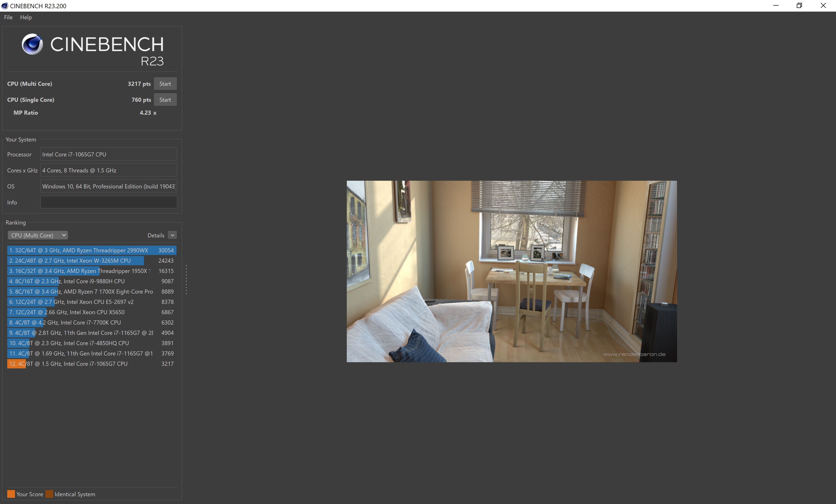Select ranking row Intel Core i9-9880H
The image size is (836, 504).
click(92, 281)
